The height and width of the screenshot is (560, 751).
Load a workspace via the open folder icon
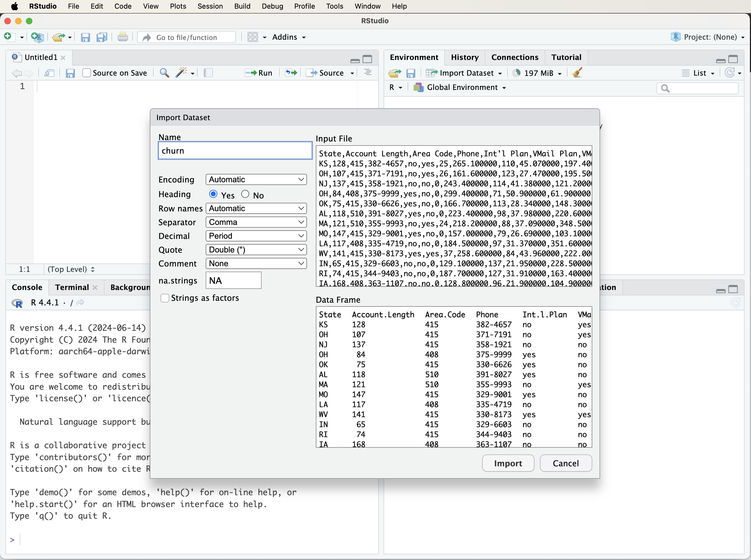coord(394,73)
